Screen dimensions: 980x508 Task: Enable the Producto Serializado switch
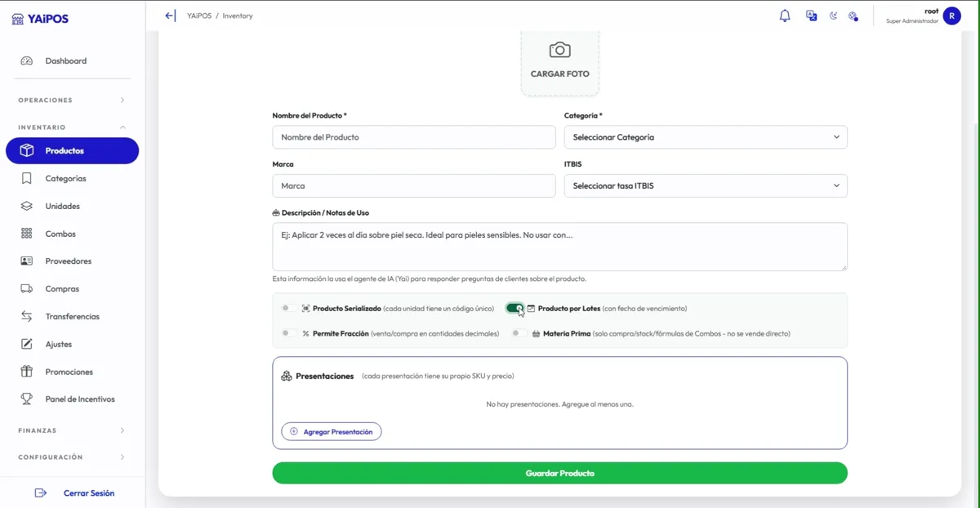pos(288,309)
